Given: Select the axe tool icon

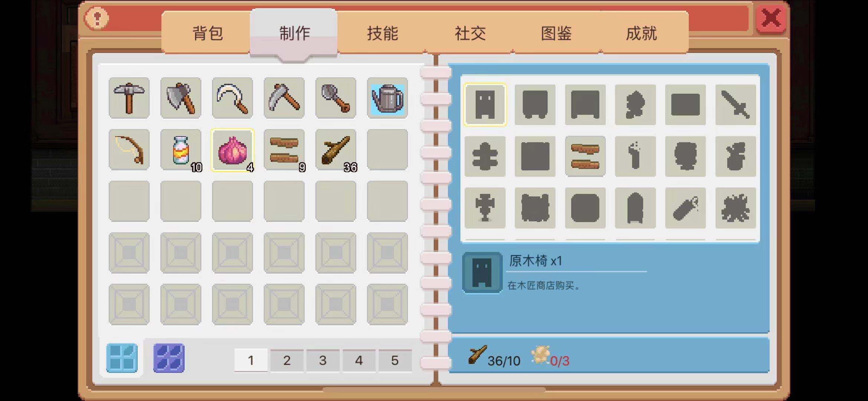Looking at the screenshot, I should 181,98.
